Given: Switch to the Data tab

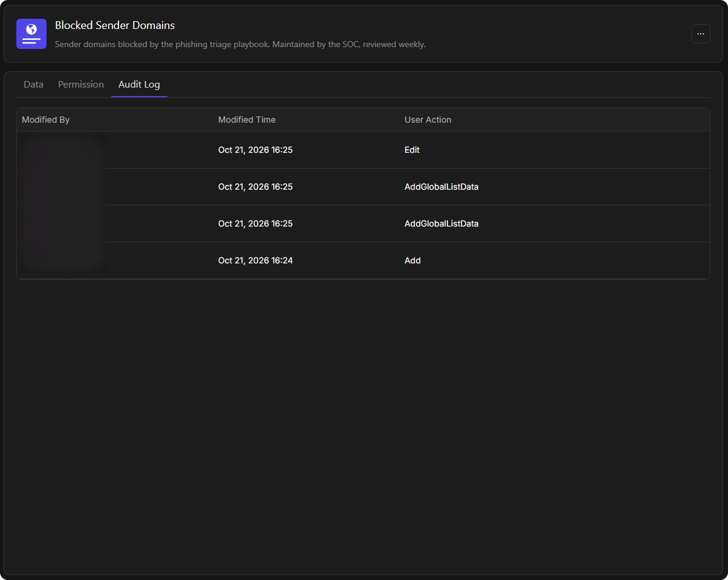Looking at the screenshot, I should (x=33, y=85).
